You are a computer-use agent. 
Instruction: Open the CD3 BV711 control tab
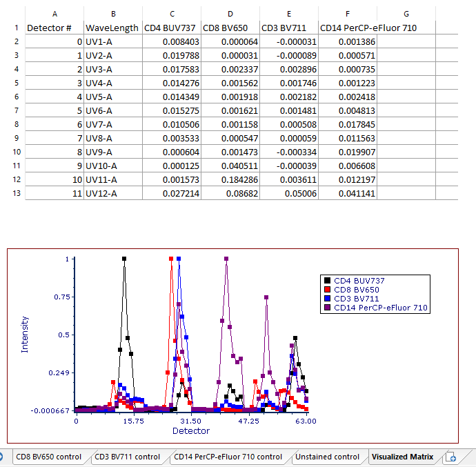127,457
